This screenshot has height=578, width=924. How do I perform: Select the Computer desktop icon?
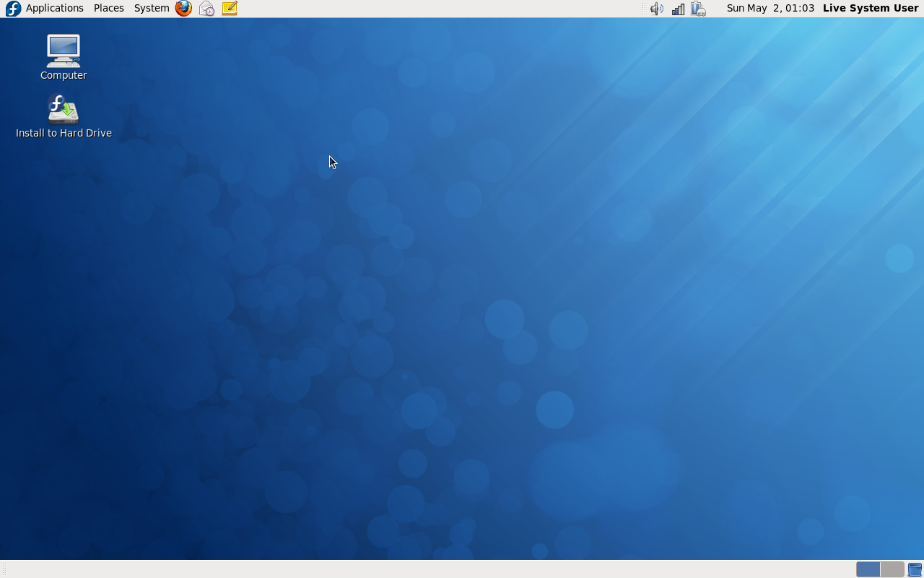pos(64,57)
